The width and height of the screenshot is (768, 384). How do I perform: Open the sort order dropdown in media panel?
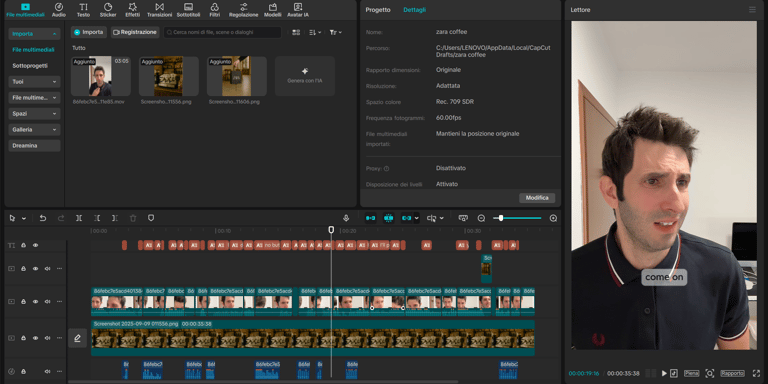click(315, 32)
